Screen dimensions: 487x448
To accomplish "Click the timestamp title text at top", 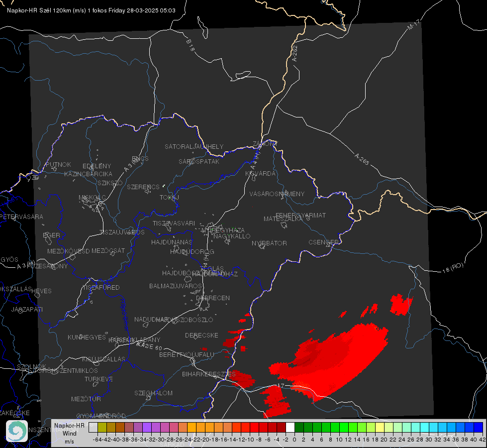I will (91, 10).
